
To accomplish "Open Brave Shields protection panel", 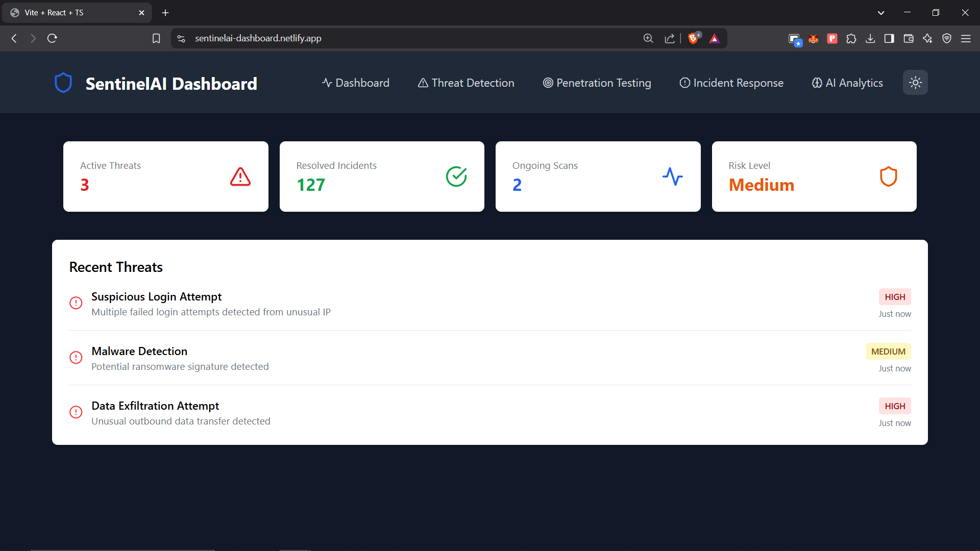I will click(x=694, y=38).
